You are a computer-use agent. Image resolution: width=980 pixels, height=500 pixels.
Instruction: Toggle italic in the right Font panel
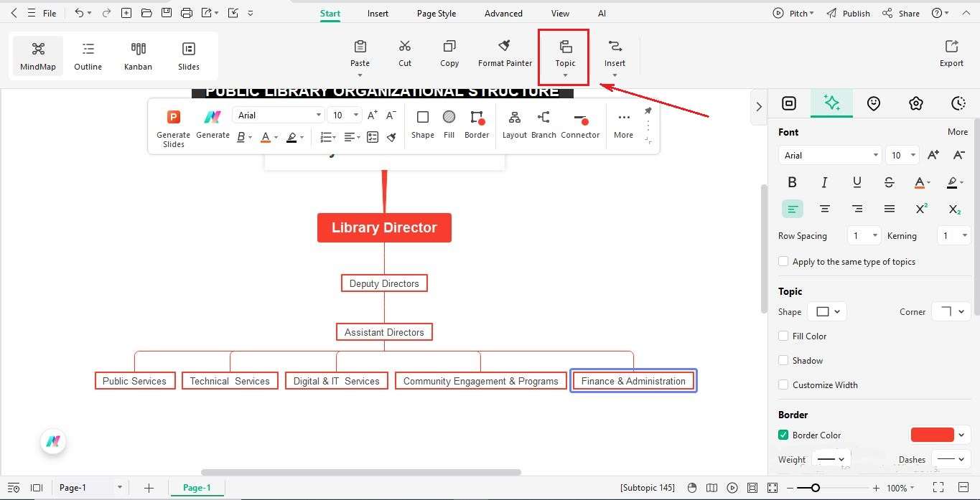point(824,182)
